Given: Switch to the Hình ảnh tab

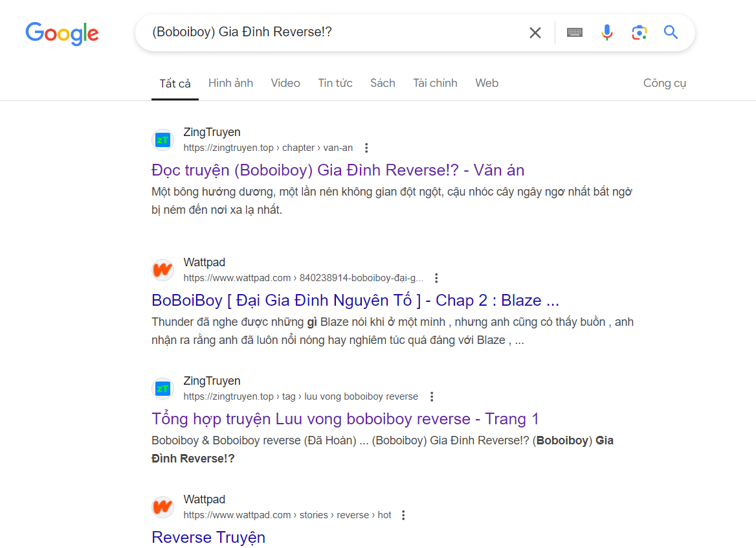Looking at the screenshot, I should pos(230,83).
